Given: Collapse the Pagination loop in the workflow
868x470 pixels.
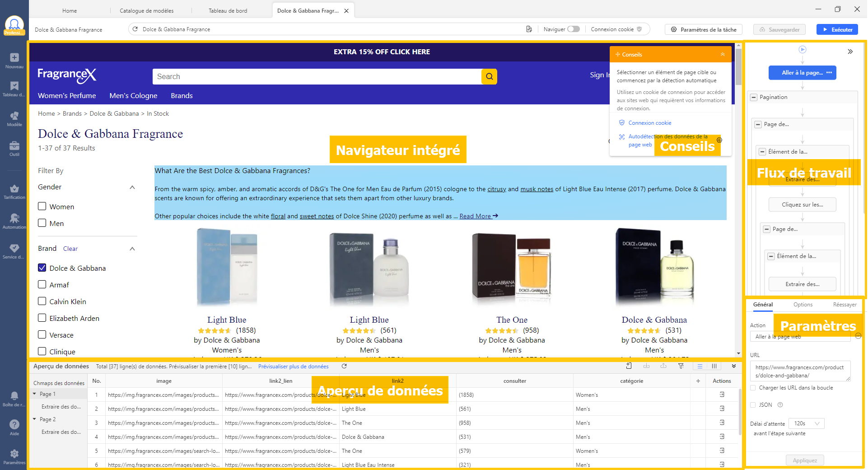Looking at the screenshot, I should click(x=754, y=97).
